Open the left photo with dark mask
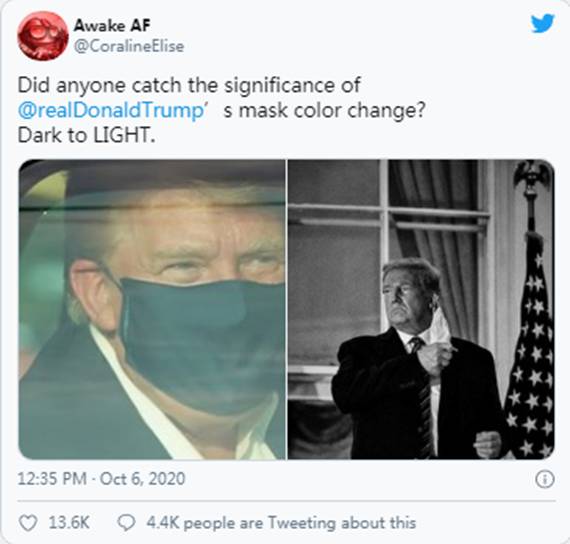The height and width of the screenshot is (544, 570). (x=152, y=309)
